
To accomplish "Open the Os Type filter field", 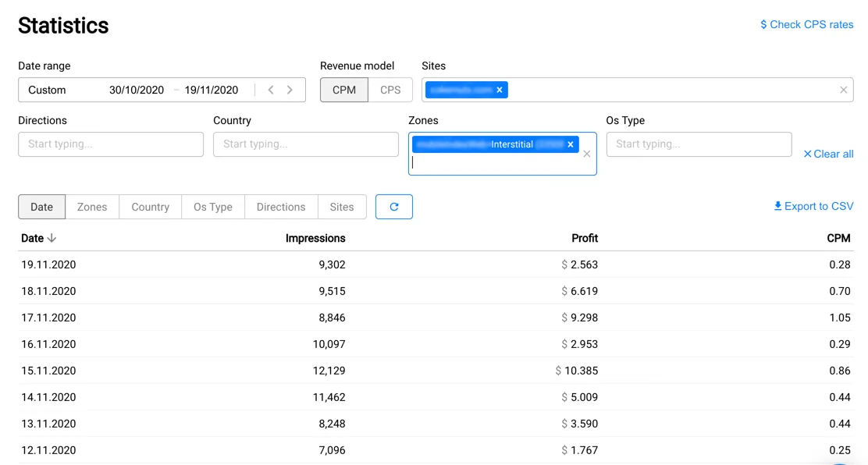I will tap(699, 144).
